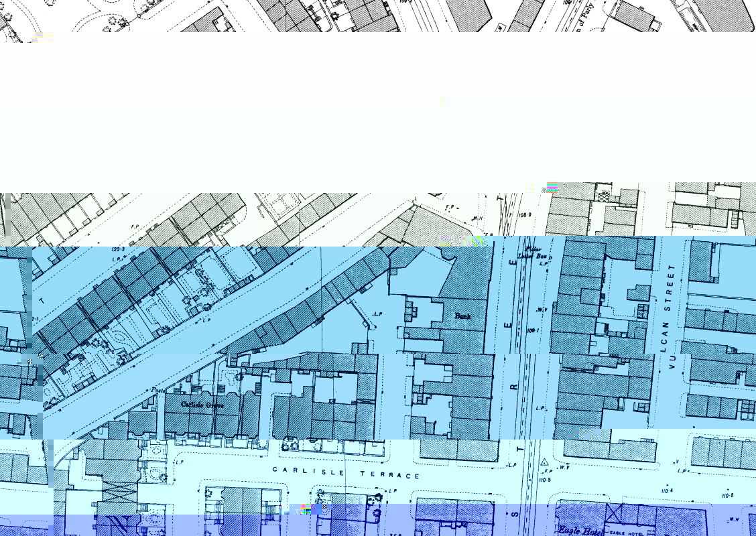Select the "110·4" spot height
The width and height of the screenshot is (756, 536).
point(668,490)
